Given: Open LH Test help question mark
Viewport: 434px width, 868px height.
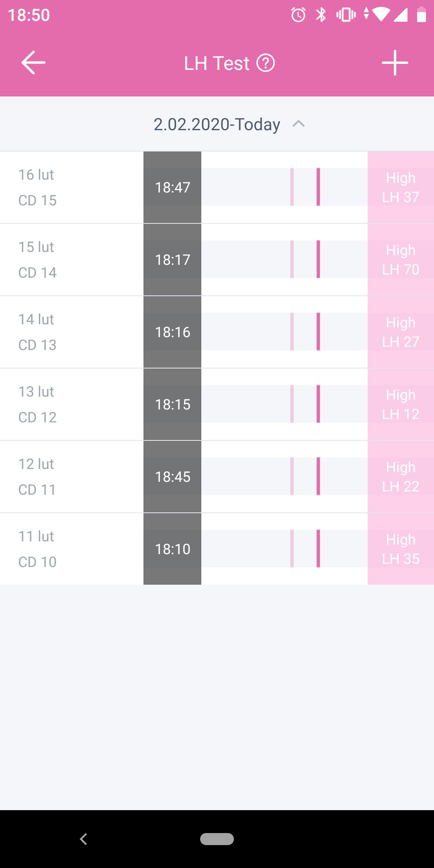Looking at the screenshot, I should tap(266, 63).
